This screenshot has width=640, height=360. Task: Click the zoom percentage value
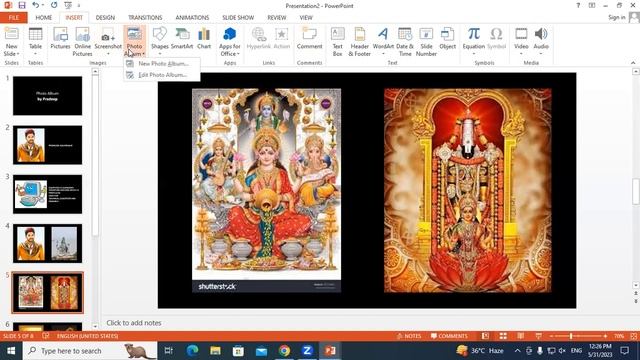(619, 336)
